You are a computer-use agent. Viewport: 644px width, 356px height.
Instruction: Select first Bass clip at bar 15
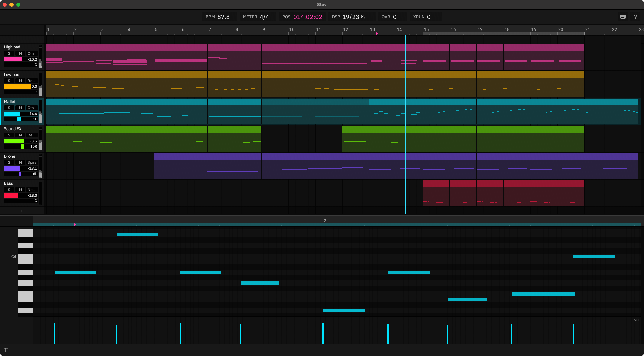coord(436,193)
